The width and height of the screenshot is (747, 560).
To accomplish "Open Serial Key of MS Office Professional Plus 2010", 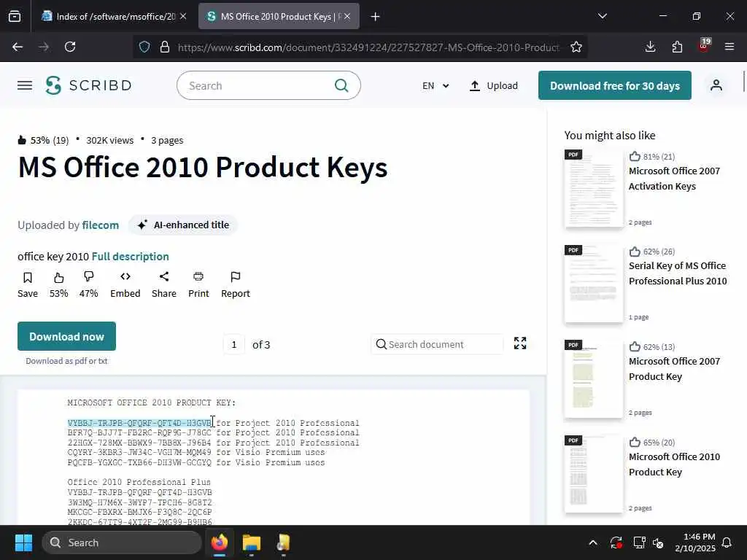I will click(x=678, y=273).
